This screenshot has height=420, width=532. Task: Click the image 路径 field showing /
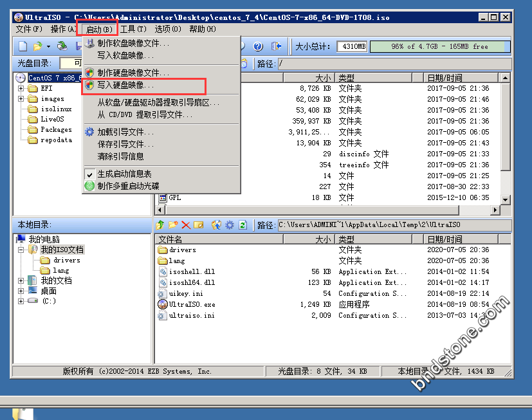(394, 64)
